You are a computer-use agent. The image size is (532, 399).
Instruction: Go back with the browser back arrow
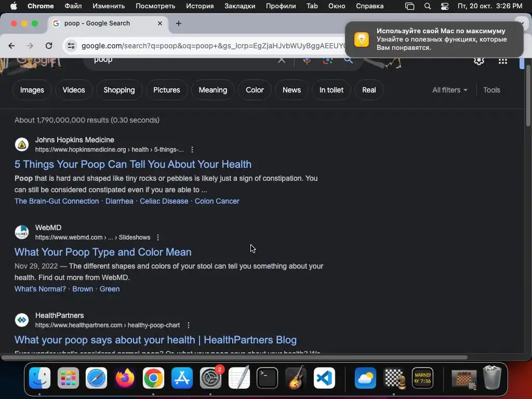(x=11, y=46)
